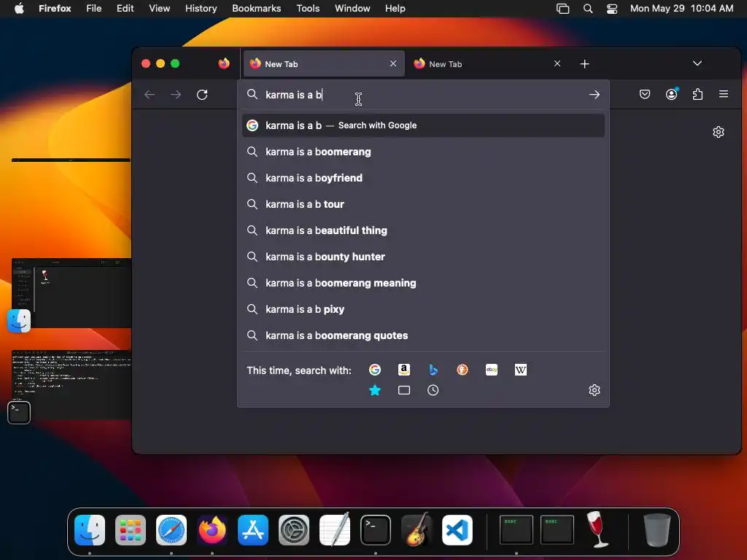Launch Safari from the Dock
This screenshot has height=560, width=747.
171,530
